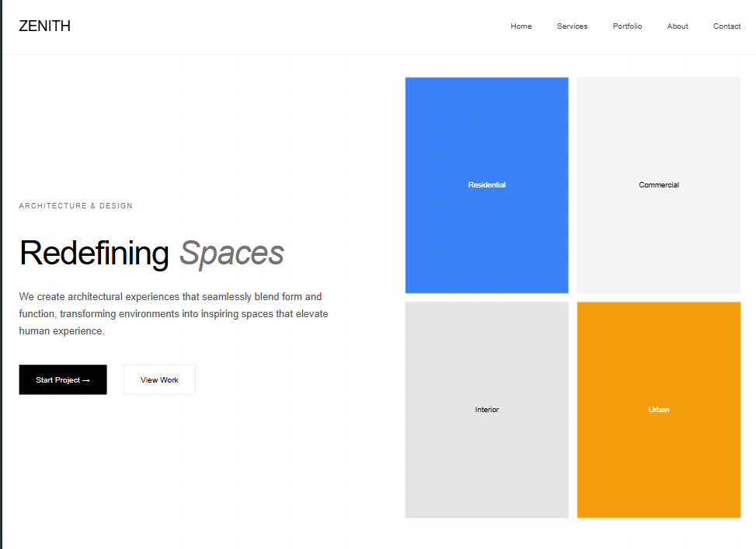Pick the orange Urban tile
756x549 pixels.
[x=659, y=410]
